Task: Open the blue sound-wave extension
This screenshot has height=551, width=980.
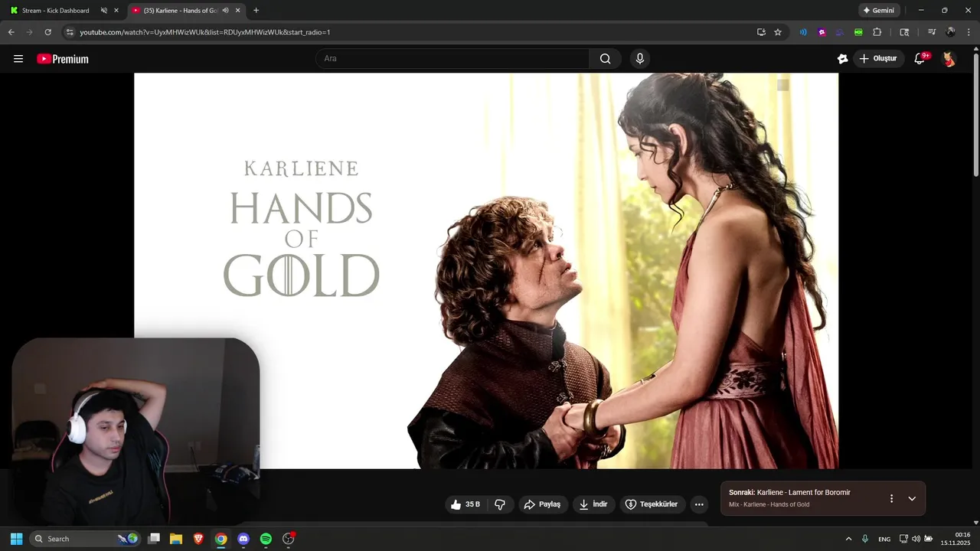Action: point(803,32)
